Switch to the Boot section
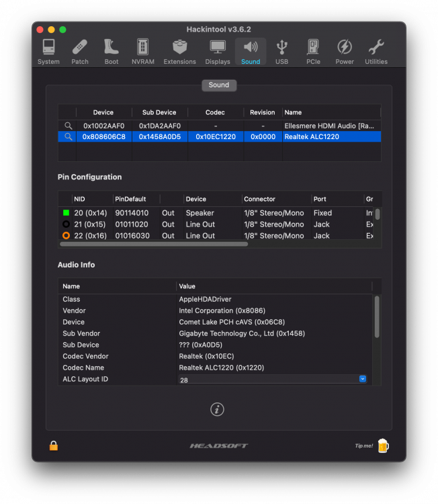The height and width of the screenshot is (504, 438). [x=112, y=52]
